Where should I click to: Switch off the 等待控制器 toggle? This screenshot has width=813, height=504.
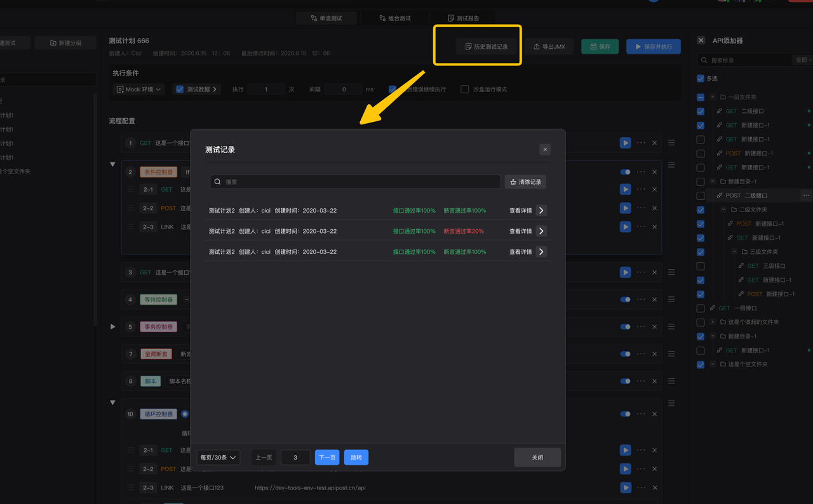(x=626, y=300)
